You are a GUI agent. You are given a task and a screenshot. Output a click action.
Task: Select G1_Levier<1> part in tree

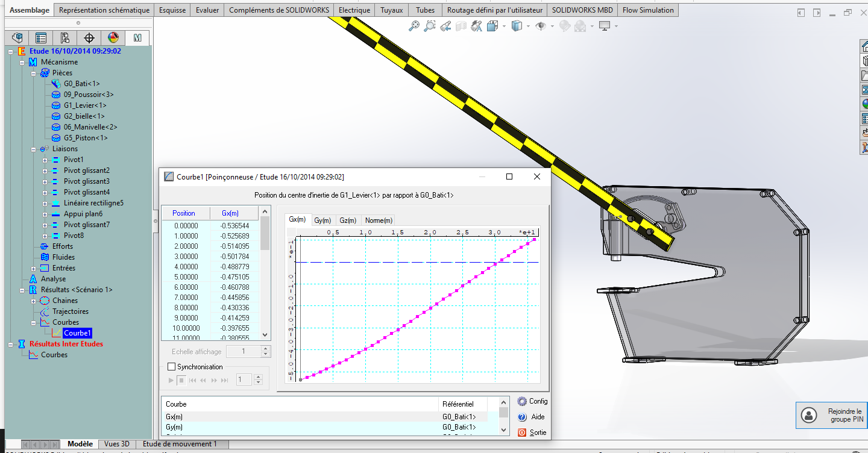tap(85, 105)
